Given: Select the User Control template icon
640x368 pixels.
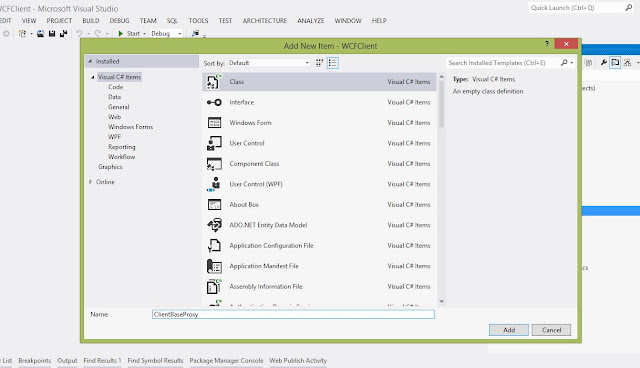Looking at the screenshot, I should pyautogui.click(x=214, y=143).
